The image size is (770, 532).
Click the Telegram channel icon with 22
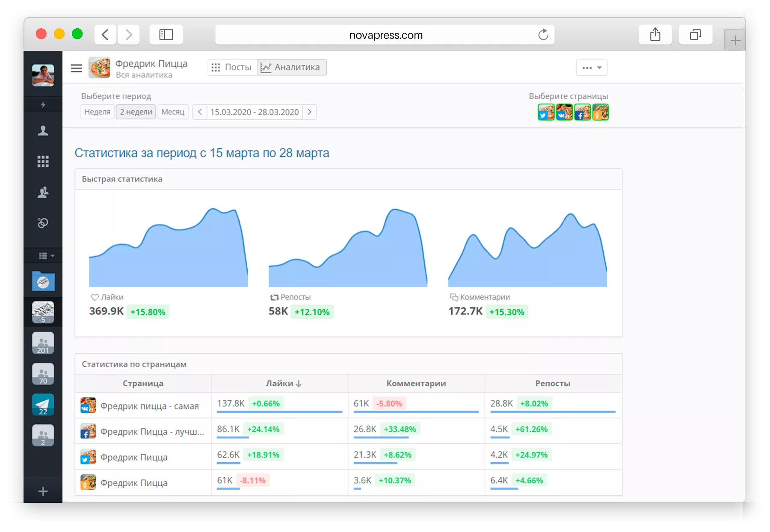click(43, 405)
